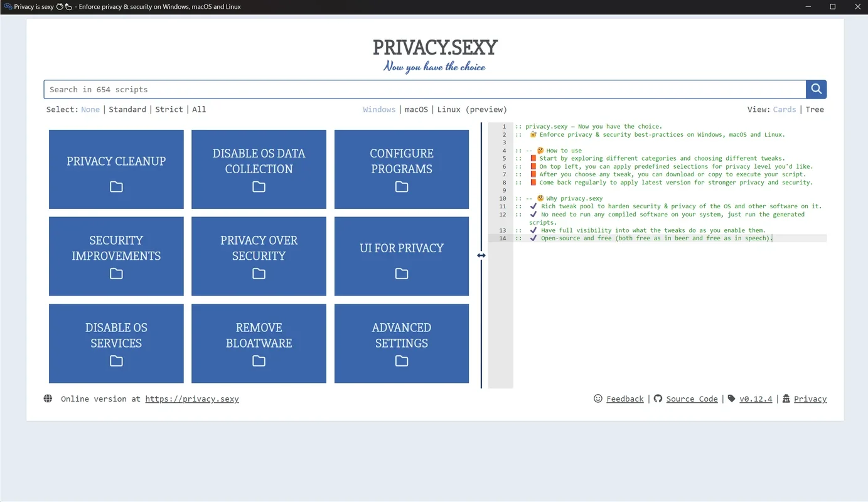Open the Source Code link
Viewport: 868px width, 502px height.
point(692,399)
